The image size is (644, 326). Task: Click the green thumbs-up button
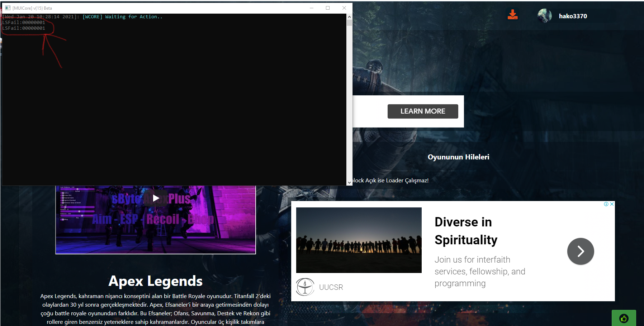[x=624, y=318]
